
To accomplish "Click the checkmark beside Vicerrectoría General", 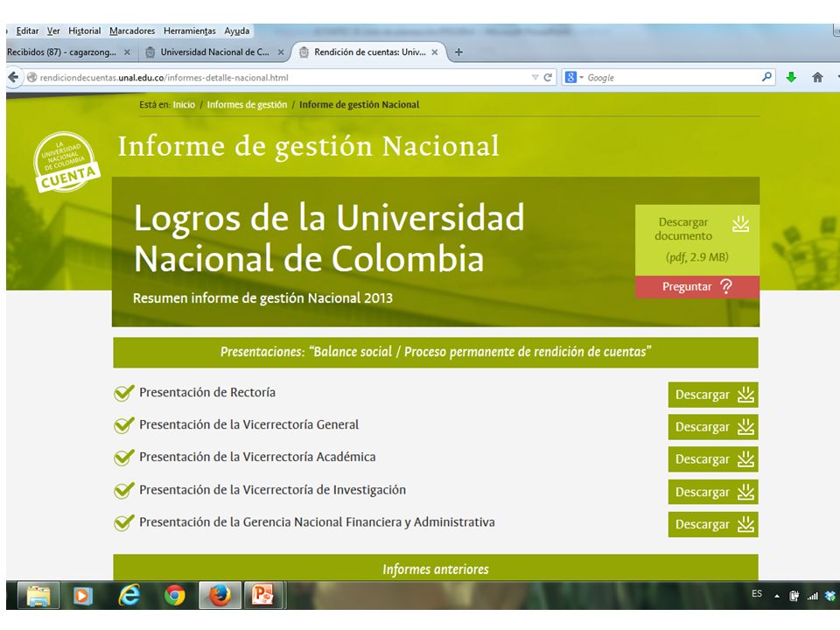I will pyautogui.click(x=123, y=425).
